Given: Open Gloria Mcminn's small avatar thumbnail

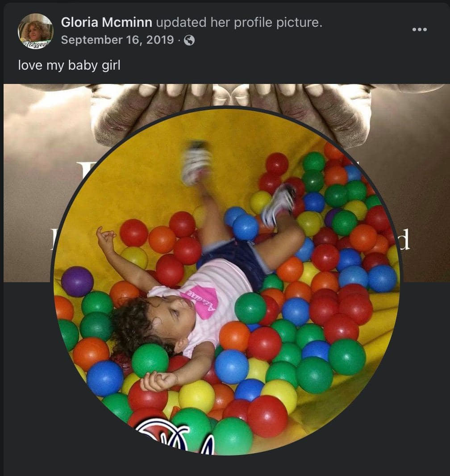Looking at the screenshot, I should [36, 31].
